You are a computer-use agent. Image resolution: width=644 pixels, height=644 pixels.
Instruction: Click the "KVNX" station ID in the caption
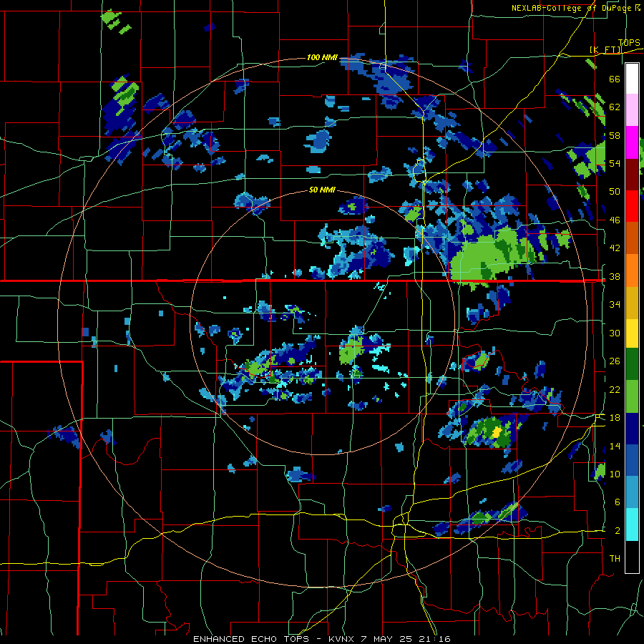(343, 639)
